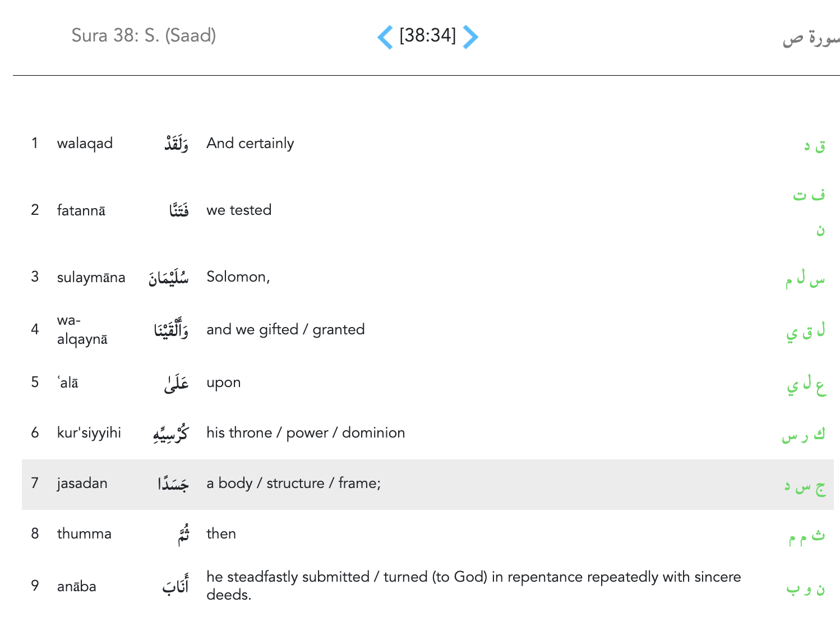Open green root letters for anāba
Viewport: 840px width, 626px height.
805,588
